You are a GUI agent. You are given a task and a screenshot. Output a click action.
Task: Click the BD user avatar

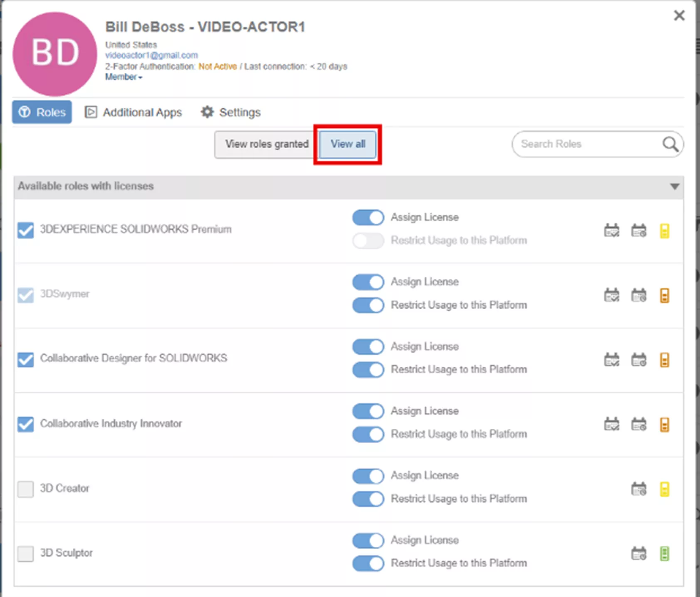point(55,54)
